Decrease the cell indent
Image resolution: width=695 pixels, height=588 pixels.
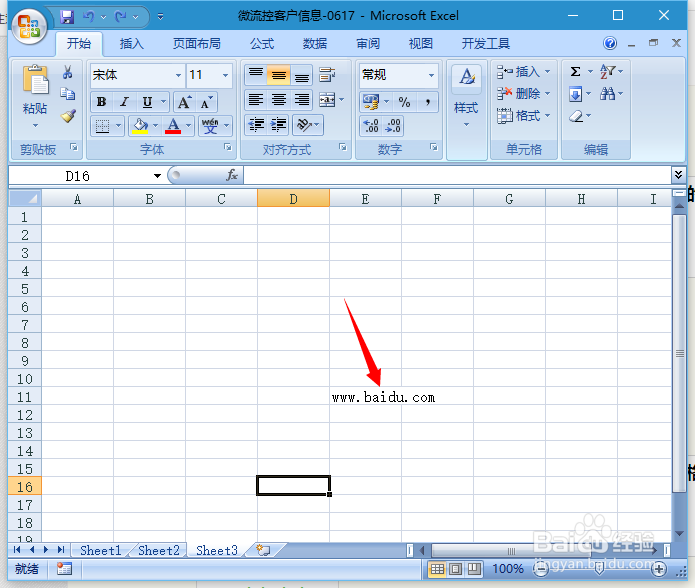pyautogui.click(x=256, y=125)
